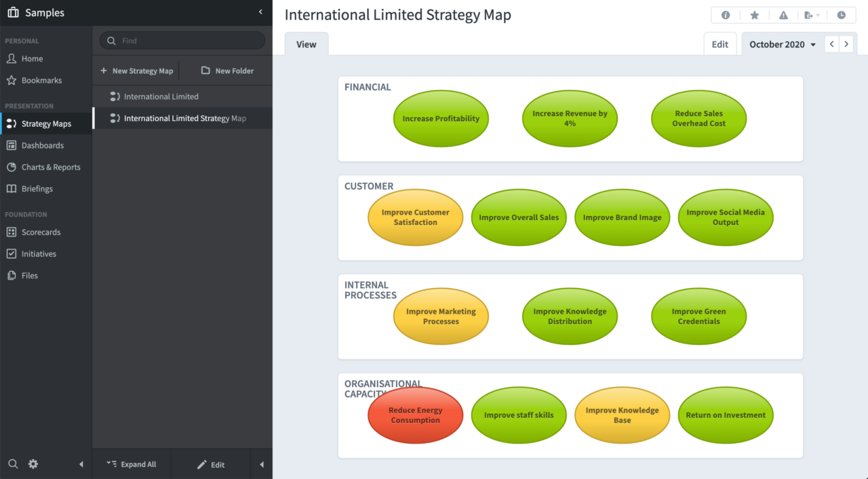Toggle the strategy map tree collapse arrow
Image resolution: width=868 pixels, height=479 pixels.
[x=262, y=464]
